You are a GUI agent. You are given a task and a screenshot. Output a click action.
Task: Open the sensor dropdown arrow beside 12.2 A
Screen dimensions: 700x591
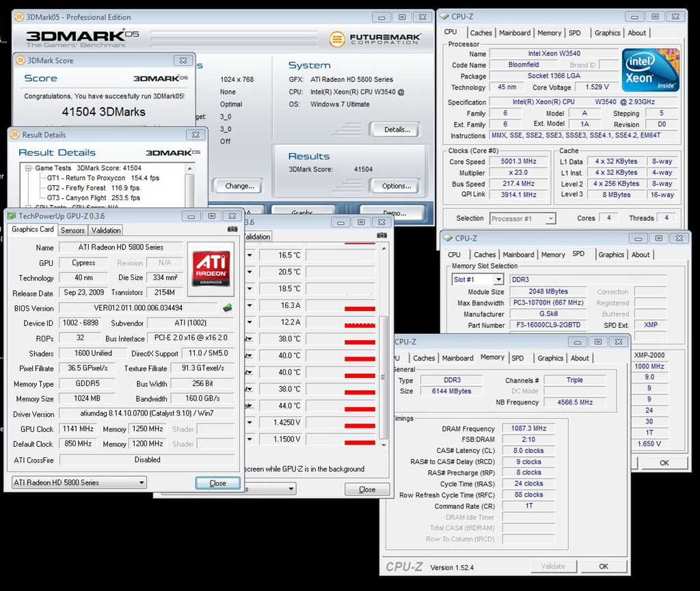(x=250, y=322)
